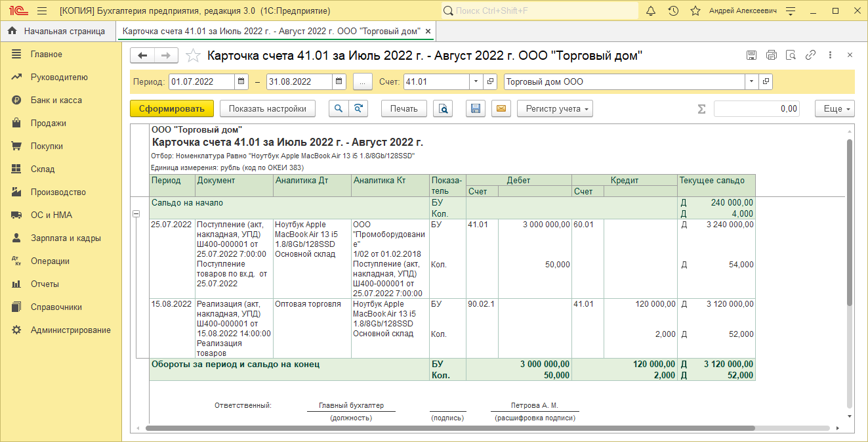Send report by email envelope icon
Image resolution: width=868 pixels, height=442 pixels.
[x=501, y=108]
